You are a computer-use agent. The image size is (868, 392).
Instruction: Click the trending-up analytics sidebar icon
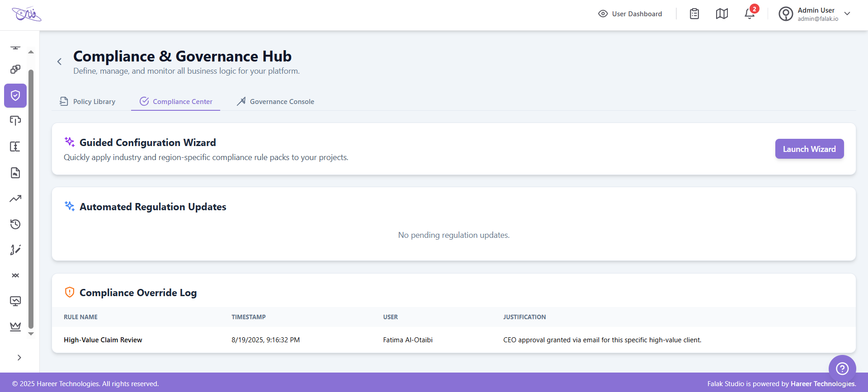[15, 198]
